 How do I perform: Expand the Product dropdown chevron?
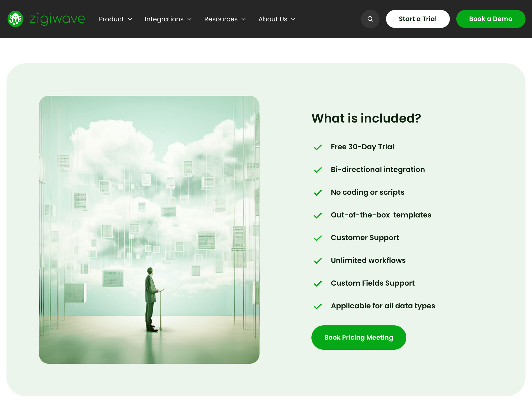coord(130,19)
